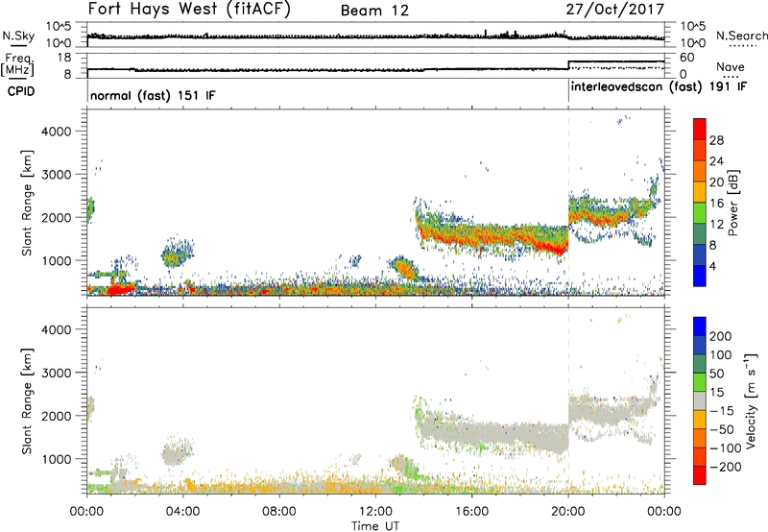Click the gray segment of velocity colorbar

coord(700,401)
